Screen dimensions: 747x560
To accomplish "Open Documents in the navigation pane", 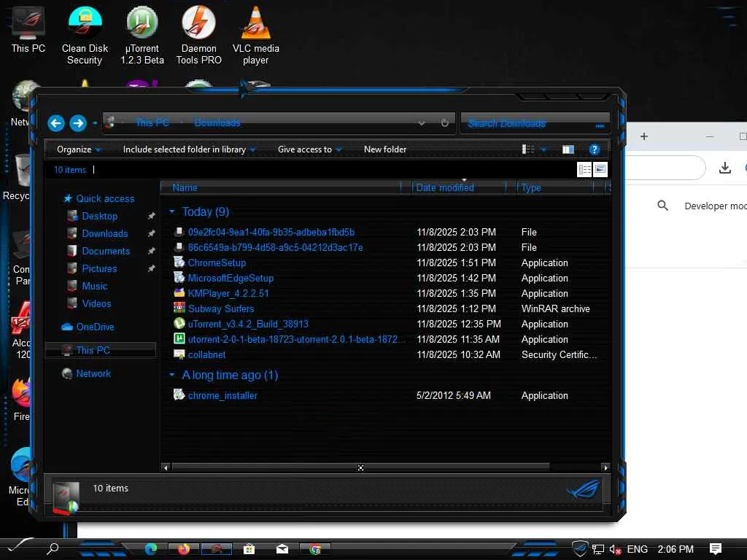I will tap(106, 252).
